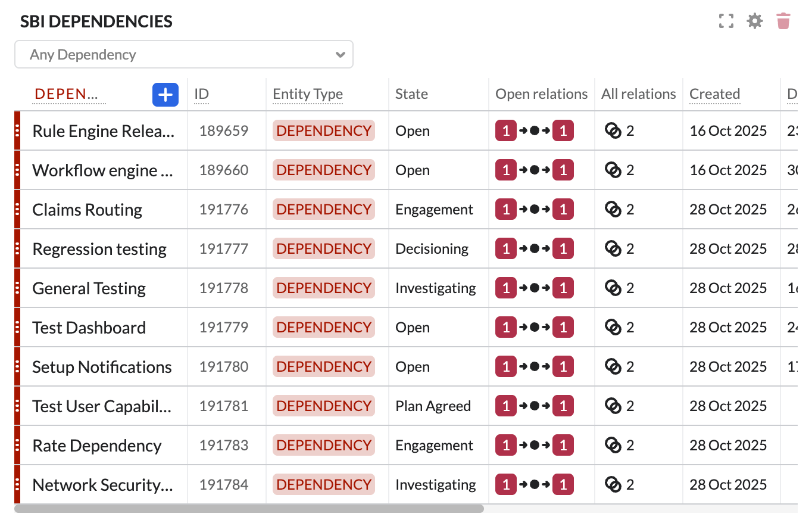Viewport: 812px width, 526px height.
Task: Open the Setup Notifications dependency
Action: [102, 367]
